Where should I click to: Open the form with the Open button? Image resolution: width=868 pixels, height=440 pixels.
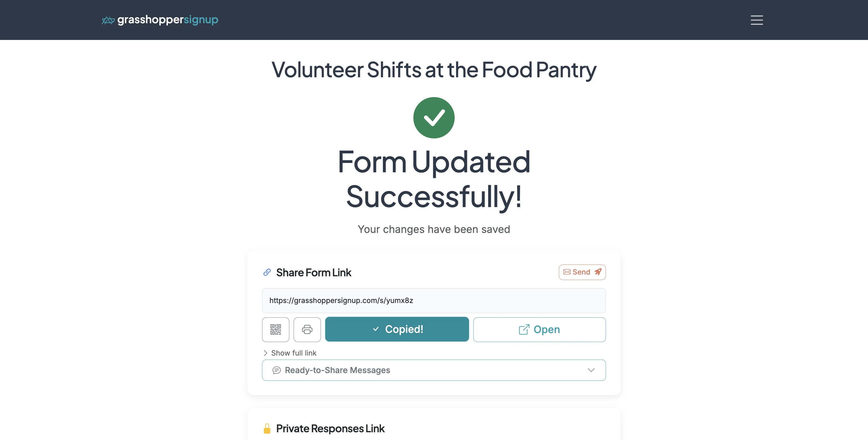539,329
